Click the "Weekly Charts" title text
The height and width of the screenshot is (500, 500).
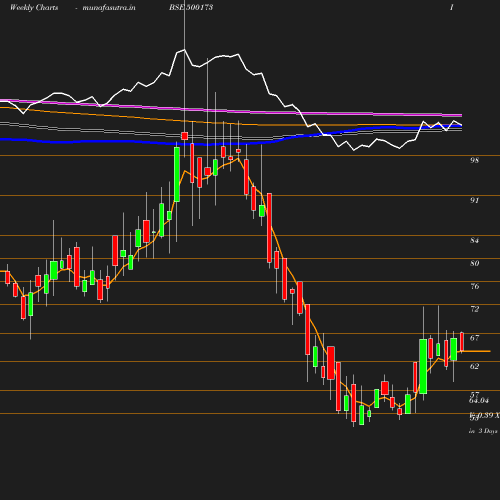click(34, 7)
